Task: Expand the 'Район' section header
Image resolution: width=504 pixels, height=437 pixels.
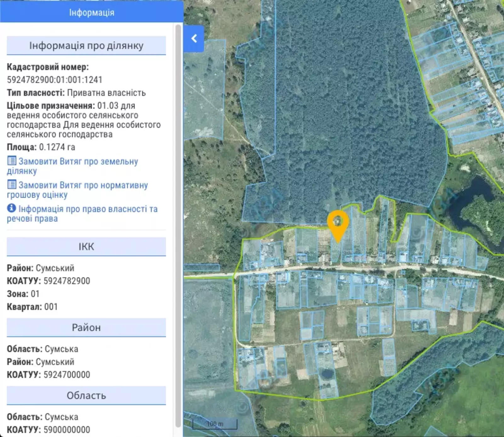Action: tap(86, 328)
